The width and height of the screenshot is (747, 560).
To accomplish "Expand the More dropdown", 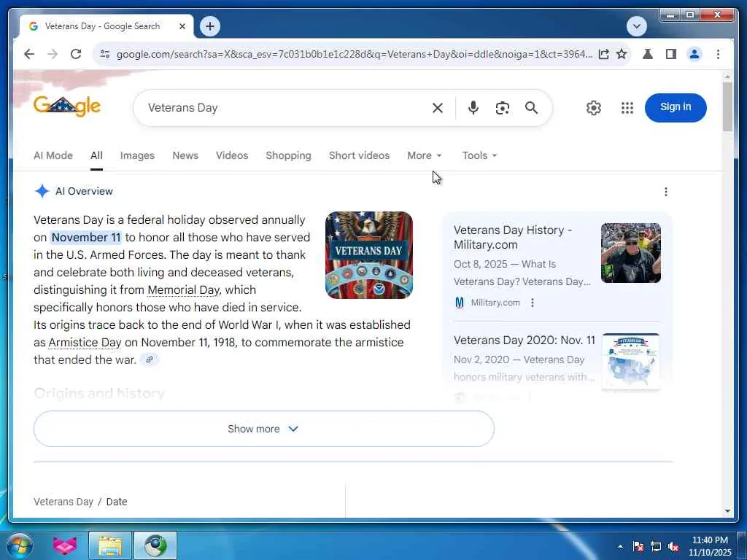I will tap(425, 156).
